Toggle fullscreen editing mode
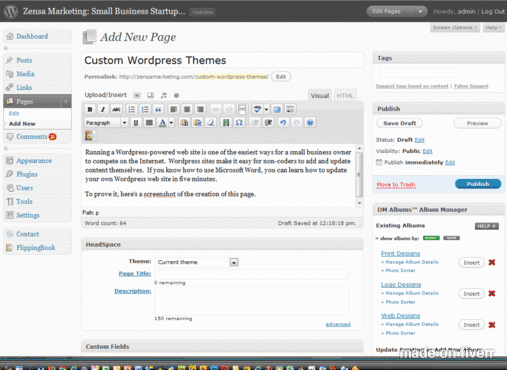 [x=277, y=109]
